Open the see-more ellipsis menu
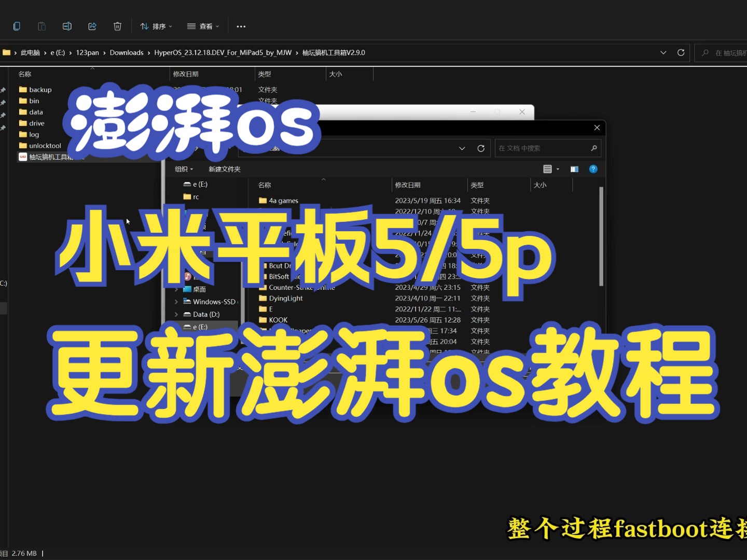 click(x=240, y=26)
